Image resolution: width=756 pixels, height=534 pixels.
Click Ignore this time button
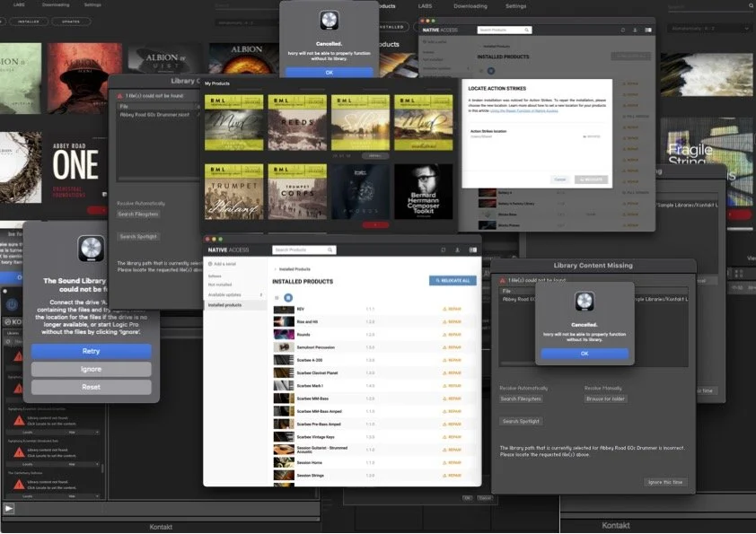(665, 482)
